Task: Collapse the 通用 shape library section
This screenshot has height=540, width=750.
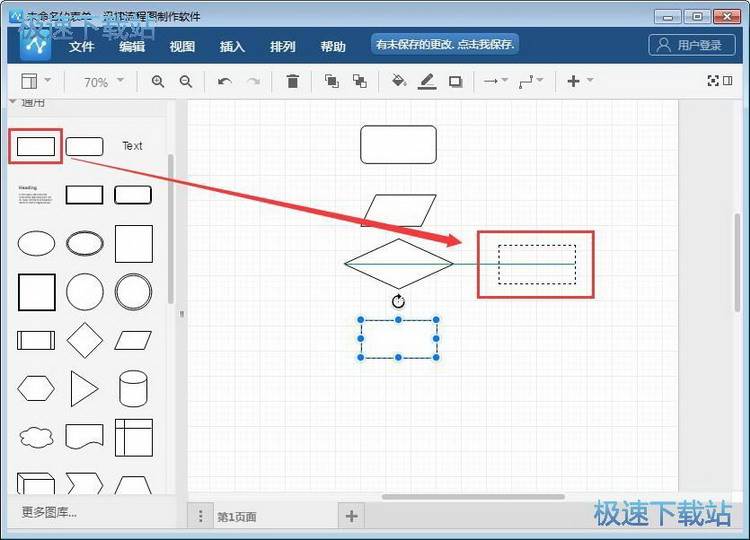Action: [27, 102]
